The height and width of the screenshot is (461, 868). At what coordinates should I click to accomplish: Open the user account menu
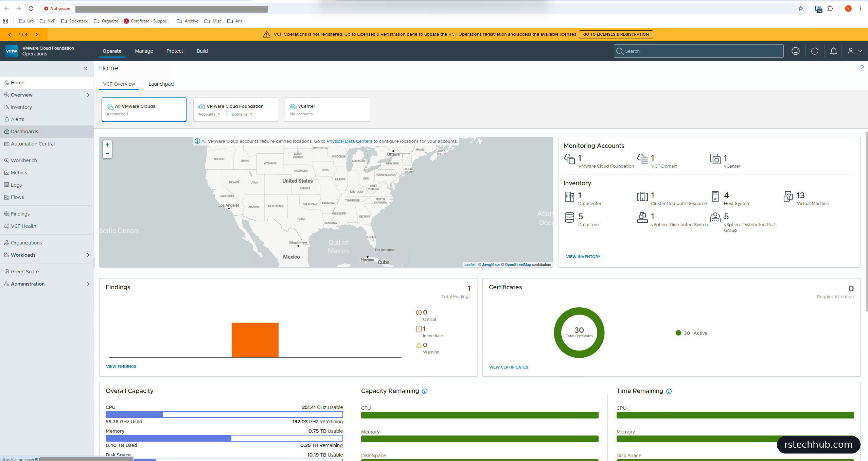[x=854, y=51]
